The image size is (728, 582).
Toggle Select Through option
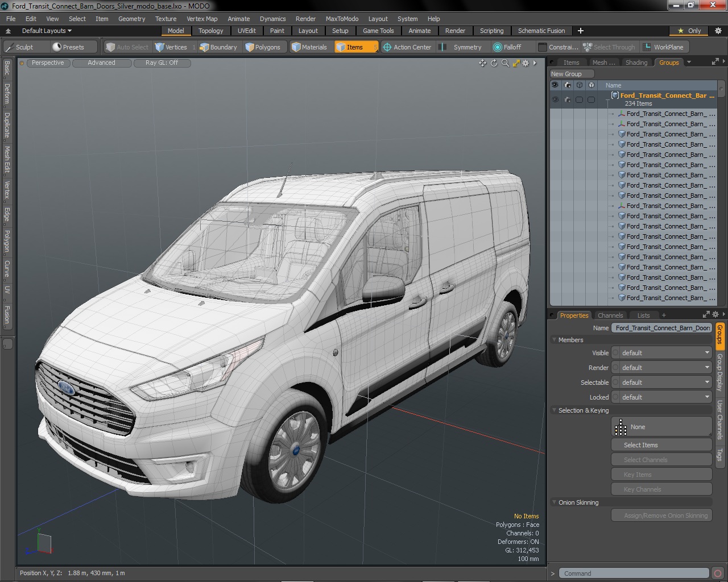609,47
